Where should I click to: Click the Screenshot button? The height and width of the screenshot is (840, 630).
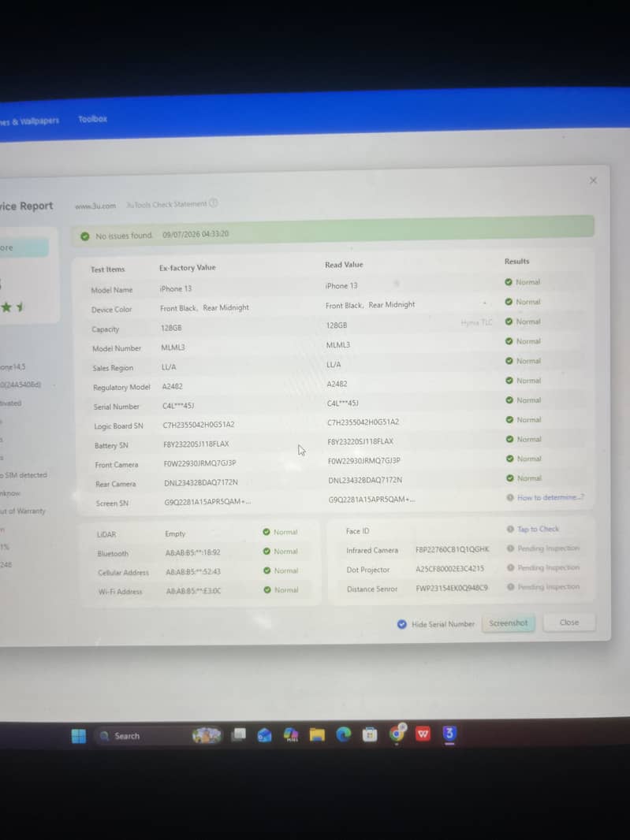point(509,623)
